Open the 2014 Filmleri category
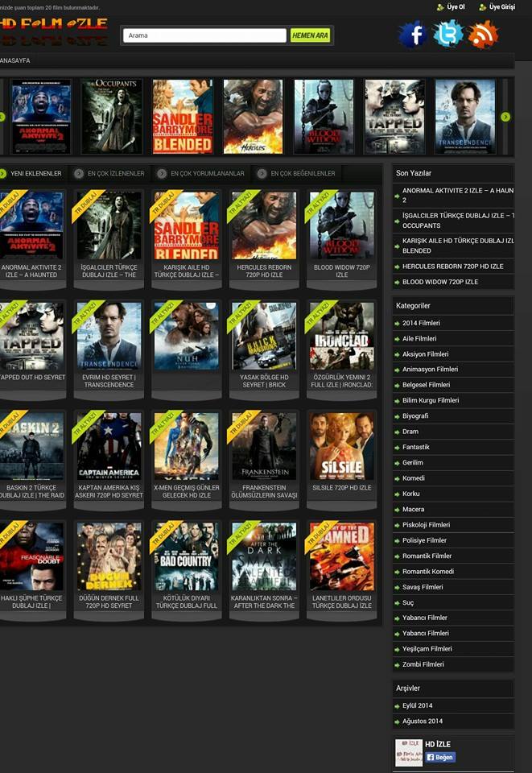 (x=421, y=323)
